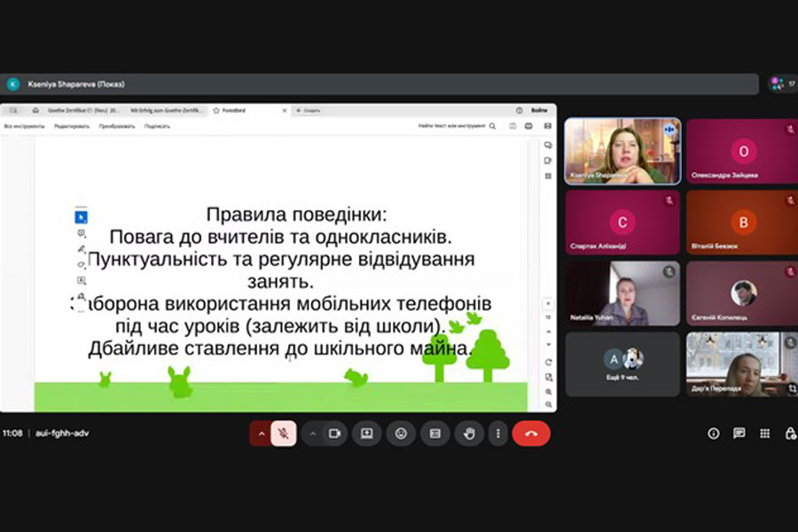Select the fill and sign tool in quick toolbar
The width and height of the screenshot is (798, 532).
click(81, 296)
